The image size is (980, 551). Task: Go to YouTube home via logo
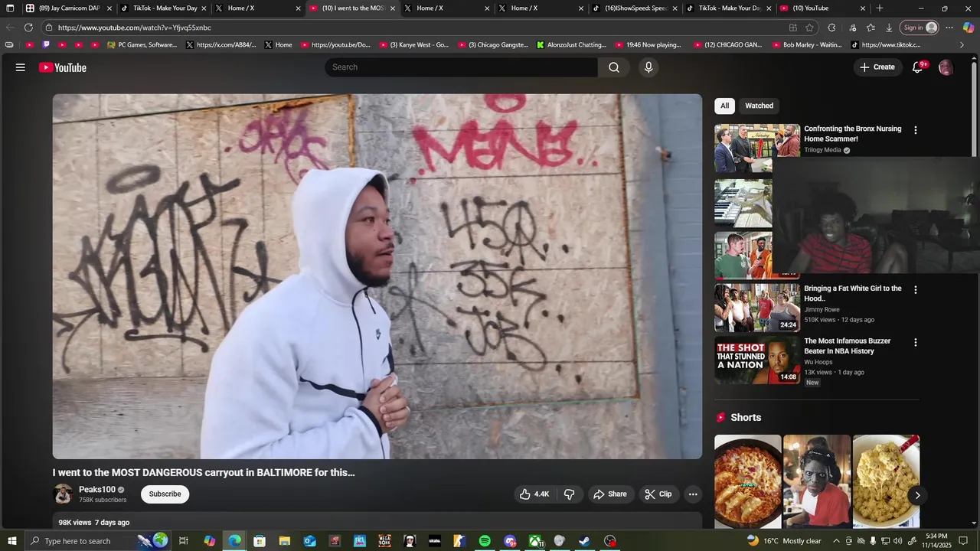click(x=63, y=67)
